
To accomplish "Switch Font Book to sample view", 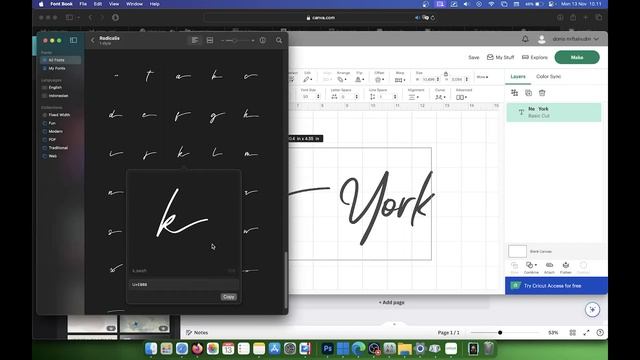I will click(195, 40).
